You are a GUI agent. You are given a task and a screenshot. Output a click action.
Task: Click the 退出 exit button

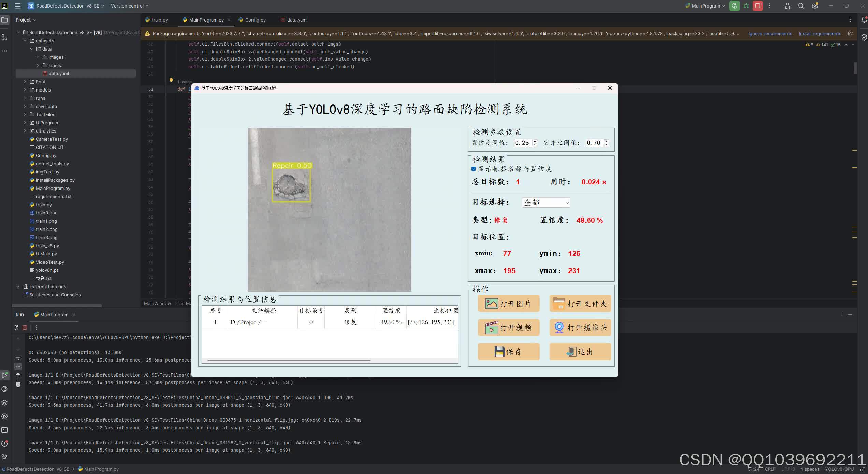pos(580,351)
